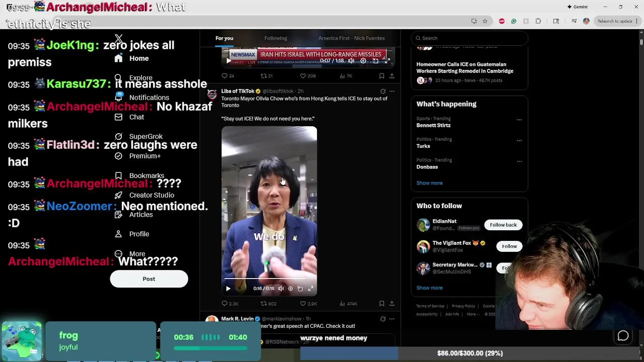Click the X logo in sidebar
Image resolution: width=644 pixels, height=362 pixels.
pos(119,39)
